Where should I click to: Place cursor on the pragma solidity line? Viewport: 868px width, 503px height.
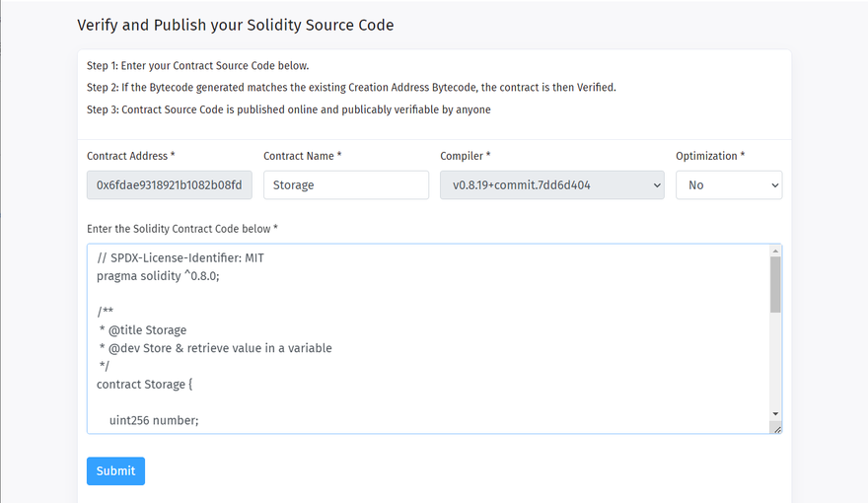tap(158, 276)
